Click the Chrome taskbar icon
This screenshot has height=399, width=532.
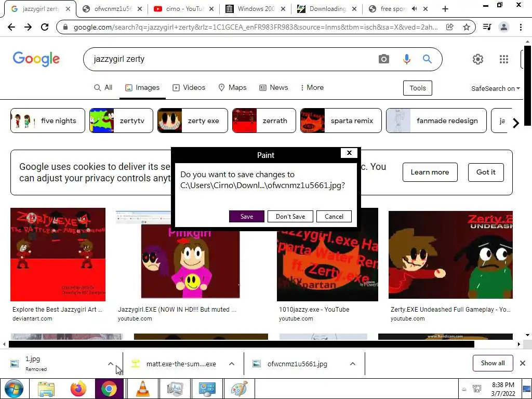pyautogui.click(x=109, y=389)
